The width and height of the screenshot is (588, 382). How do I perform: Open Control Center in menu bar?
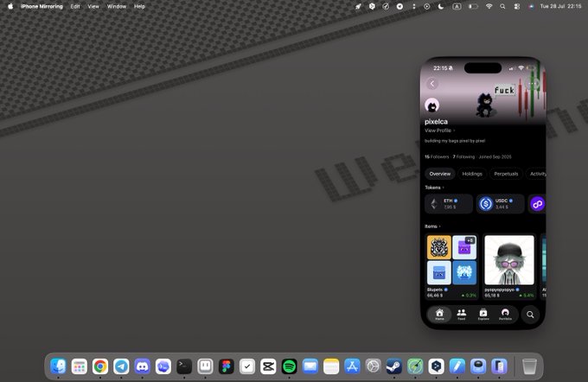coord(517,6)
